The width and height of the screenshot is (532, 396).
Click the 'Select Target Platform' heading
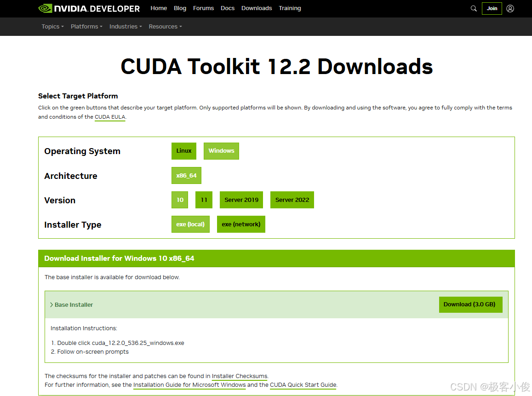pos(78,96)
